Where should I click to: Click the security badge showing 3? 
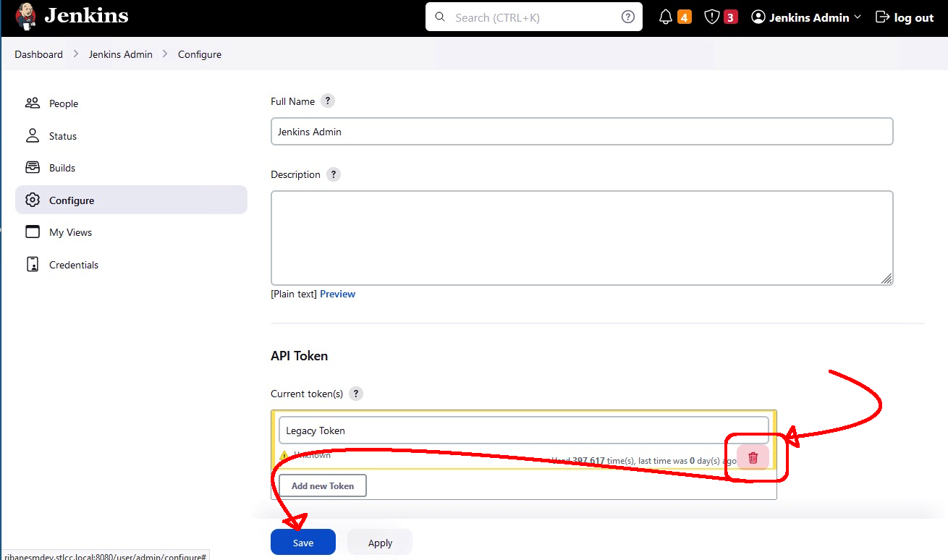[730, 17]
